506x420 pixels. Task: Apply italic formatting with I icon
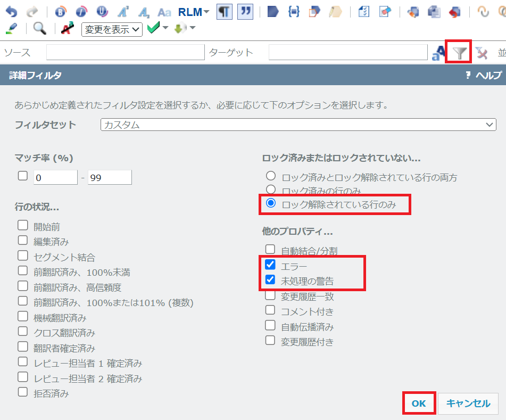click(81, 12)
